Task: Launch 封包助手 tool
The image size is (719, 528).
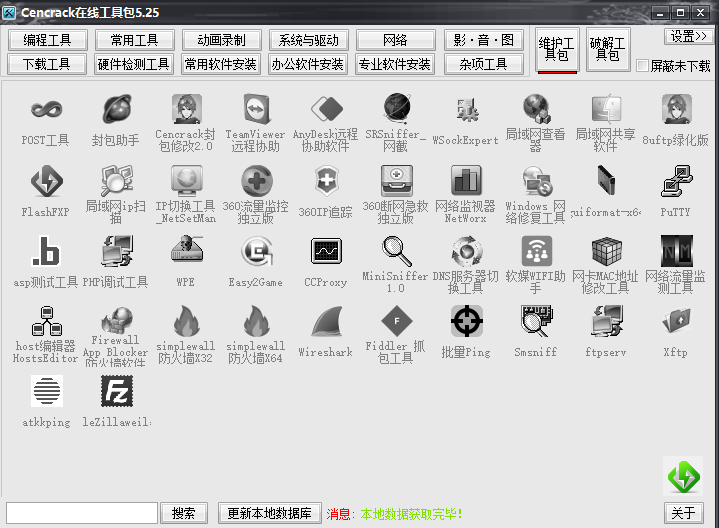Action: pyautogui.click(x=116, y=110)
